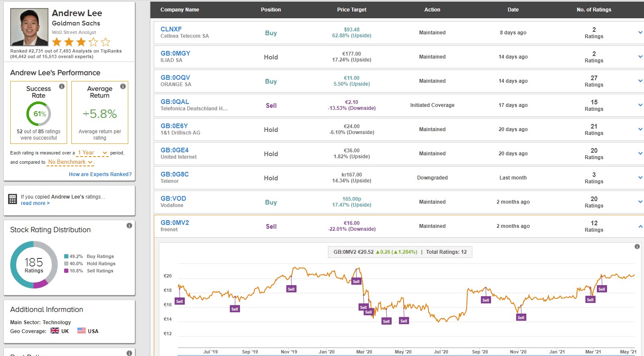Click the star rating icons

pos(81,42)
